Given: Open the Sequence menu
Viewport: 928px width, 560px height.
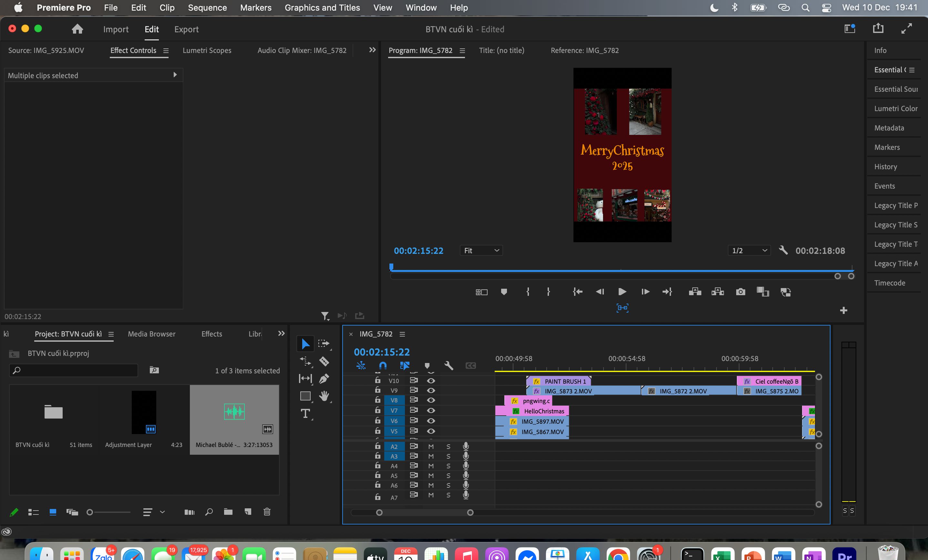Looking at the screenshot, I should [x=207, y=7].
